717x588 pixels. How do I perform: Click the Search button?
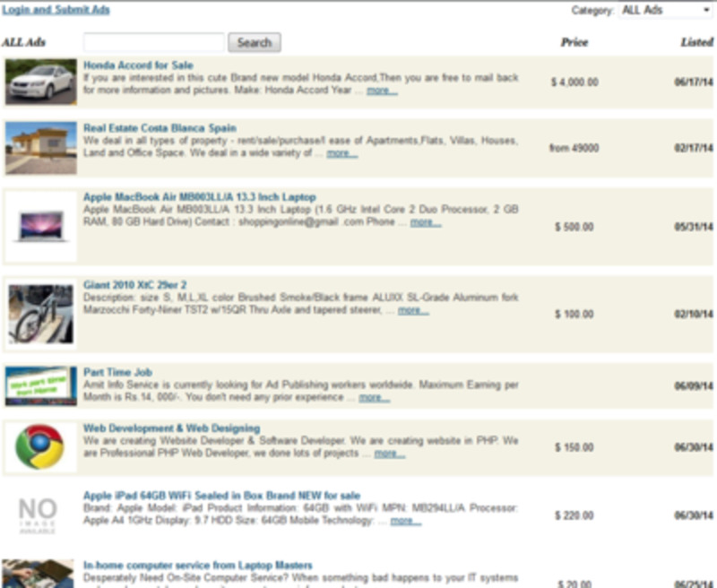(x=255, y=42)
